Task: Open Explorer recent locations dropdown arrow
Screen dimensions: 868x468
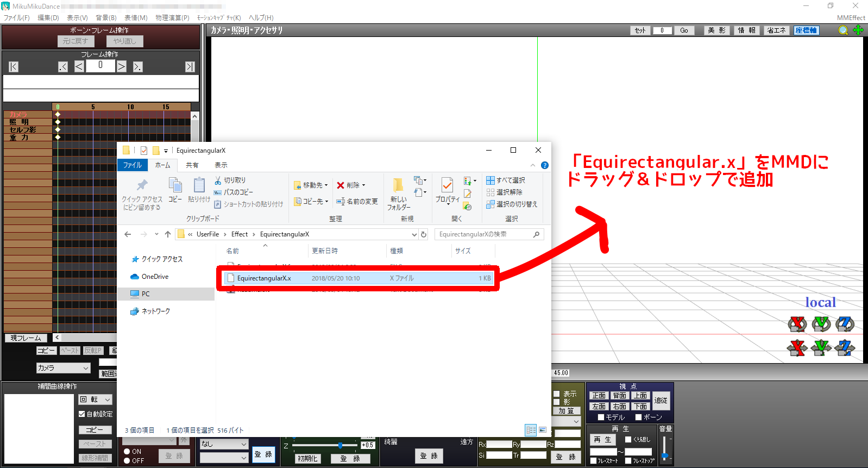Action: [156, 234]
